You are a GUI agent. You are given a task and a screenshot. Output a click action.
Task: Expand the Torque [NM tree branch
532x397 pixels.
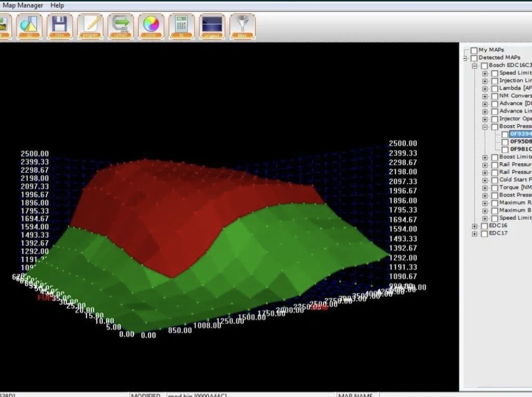(x=485, y=188)
